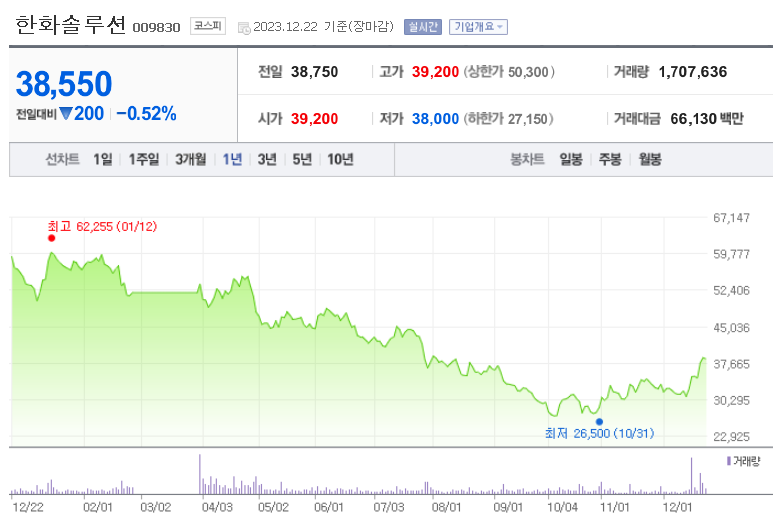Switch to the 3개월 chart period

190,159
